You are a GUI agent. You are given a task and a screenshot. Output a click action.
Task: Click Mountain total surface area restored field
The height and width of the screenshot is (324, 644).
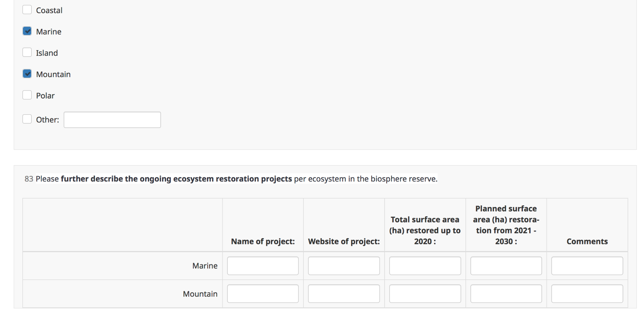(425, 294)
